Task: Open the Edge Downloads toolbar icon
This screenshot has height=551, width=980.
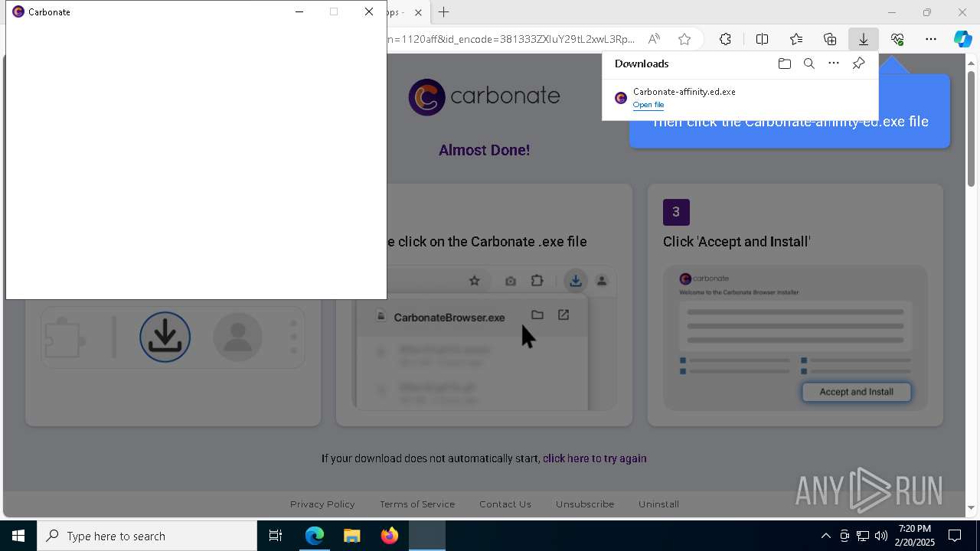Action: click(x=863, y=39)
